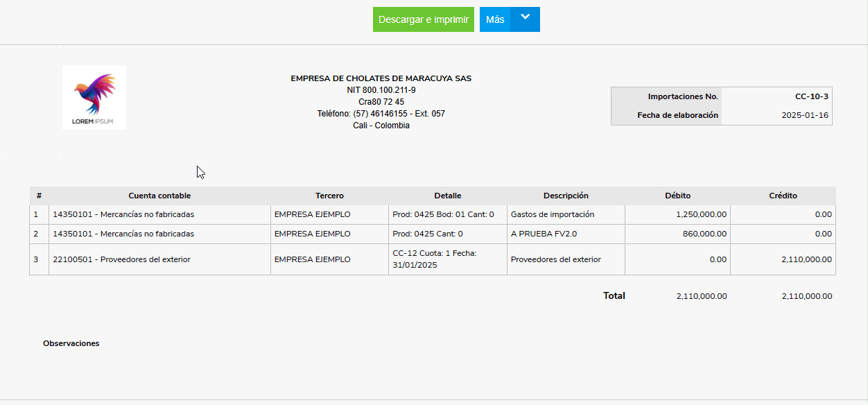The image size is (868, 405).
Task: Click the colorful bird company logo
Action: [94, 97]
